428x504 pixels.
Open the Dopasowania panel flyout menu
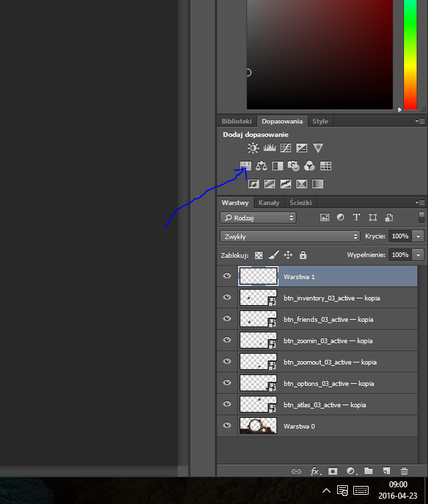pyautogui.click(x=420, y=121)
